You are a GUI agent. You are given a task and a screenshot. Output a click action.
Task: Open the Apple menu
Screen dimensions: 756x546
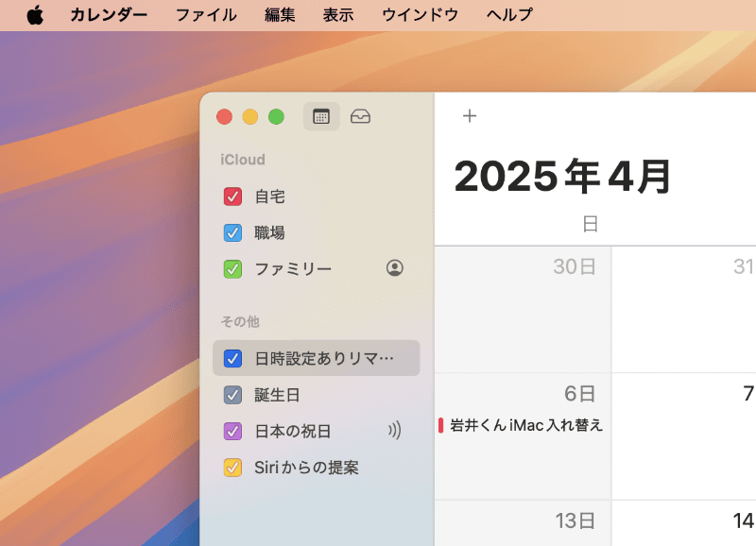36,14
